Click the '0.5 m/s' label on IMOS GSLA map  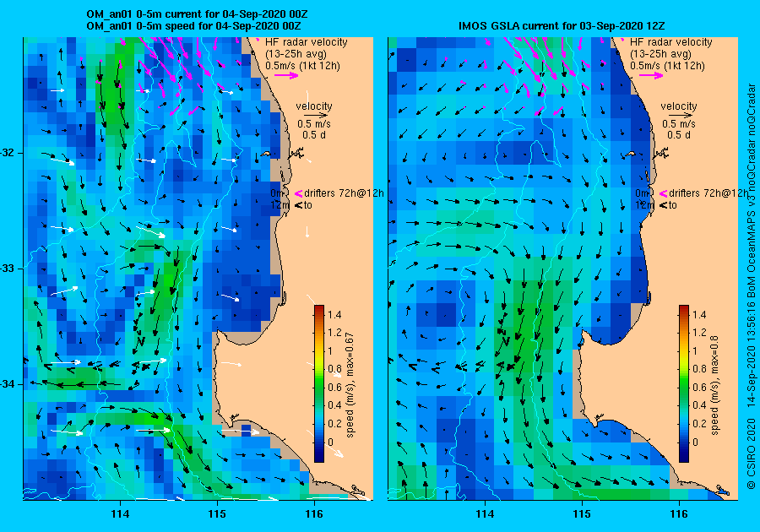(679, 124)
